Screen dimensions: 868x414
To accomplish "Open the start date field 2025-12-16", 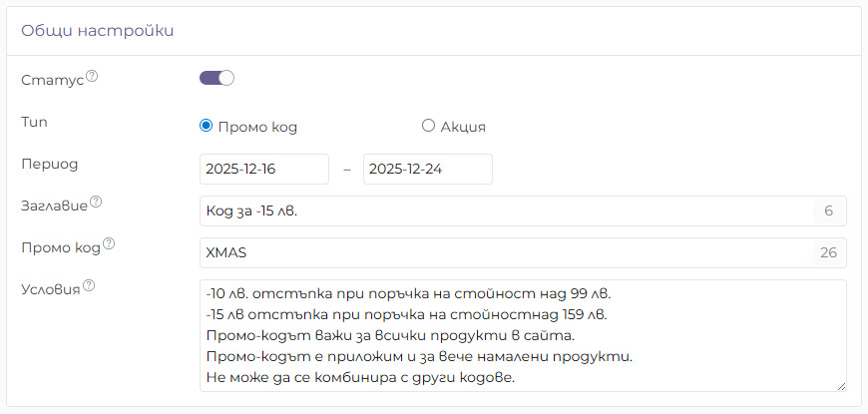I will [x=264, y=169].
